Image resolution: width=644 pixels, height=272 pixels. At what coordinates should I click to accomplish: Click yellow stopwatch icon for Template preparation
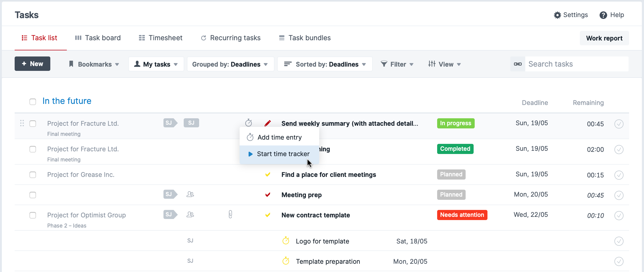click(x=286, y=261)
